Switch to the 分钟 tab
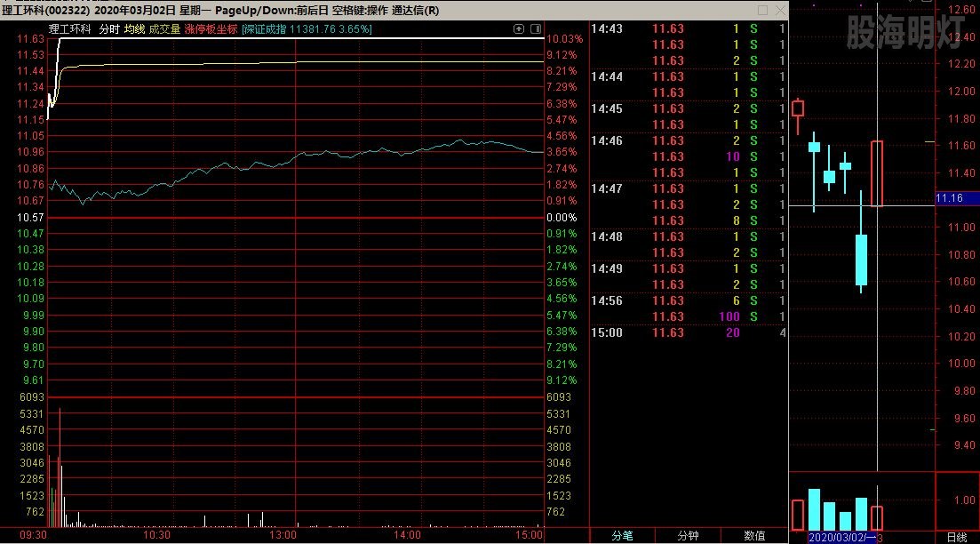Image resolution: width=980 pixels, height=544 pixels. pyautogui.click(x=688, y=536)
